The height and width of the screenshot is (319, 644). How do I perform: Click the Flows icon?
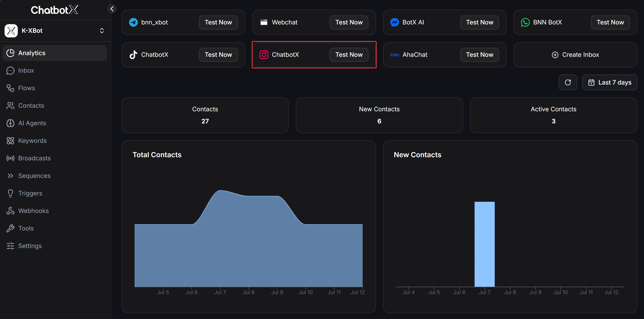click(10, 88)
